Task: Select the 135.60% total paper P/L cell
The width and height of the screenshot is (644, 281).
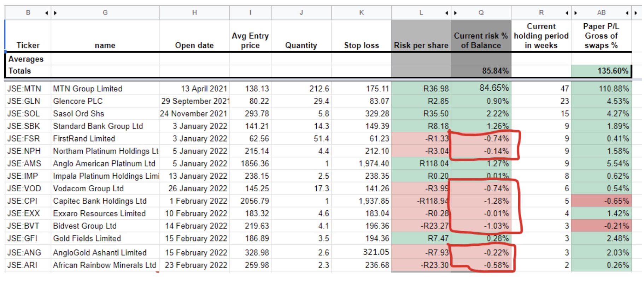Action: point(601,71)
